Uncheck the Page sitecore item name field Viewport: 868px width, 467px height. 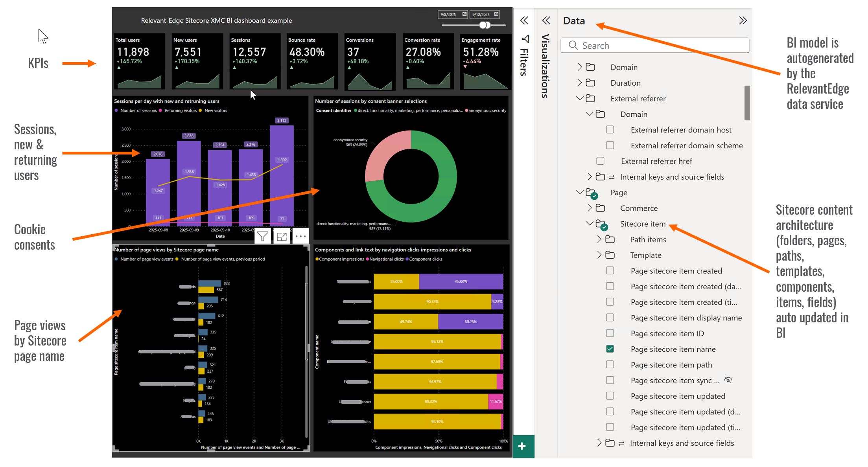tap(610, 349)
